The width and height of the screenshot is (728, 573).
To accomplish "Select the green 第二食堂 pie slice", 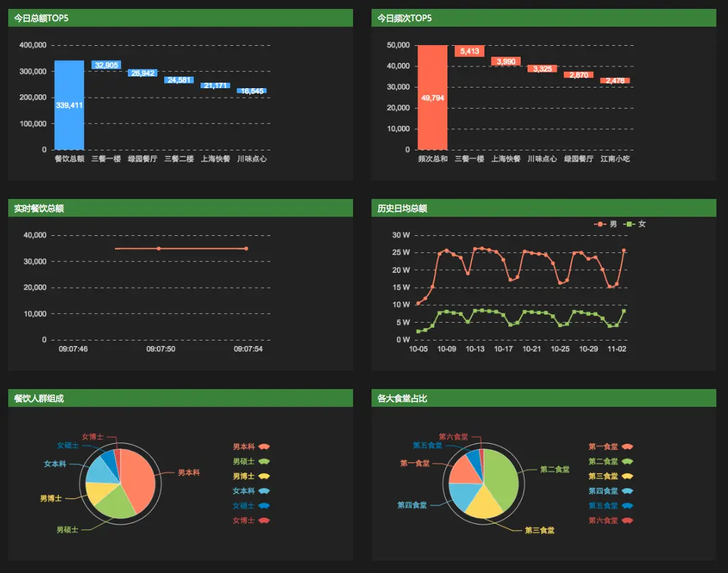I will point(504,478).
